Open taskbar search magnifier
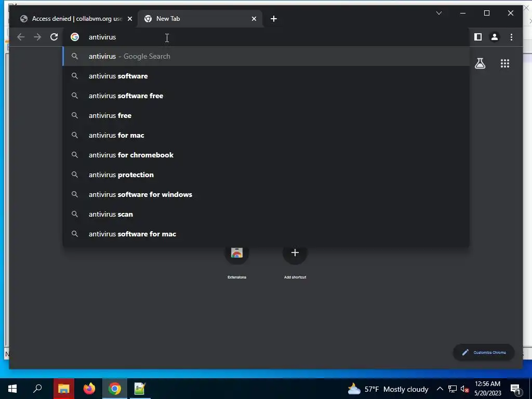Viewport: 532px width, 399px height. point(37,389)
